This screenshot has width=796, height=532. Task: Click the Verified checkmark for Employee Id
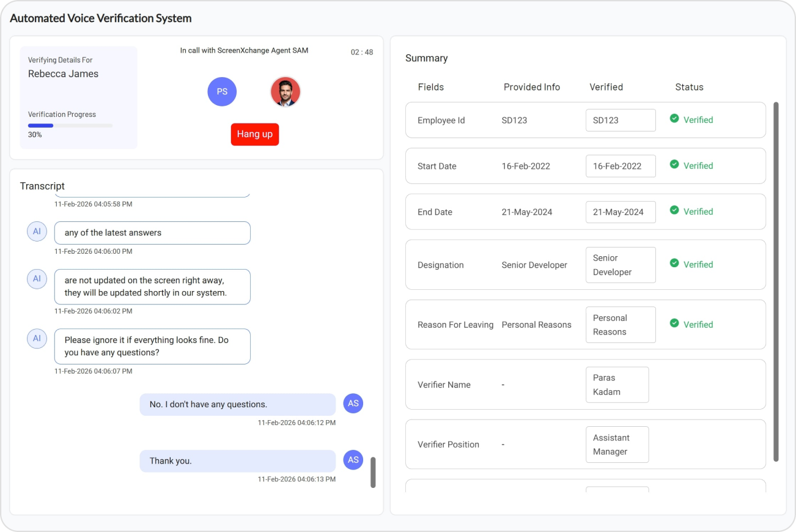674,120
